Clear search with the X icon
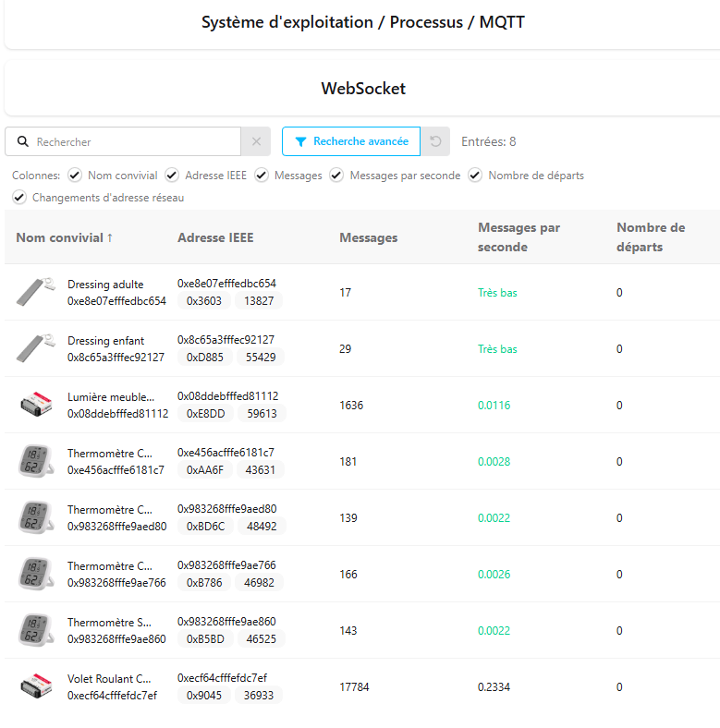The height and width of the screenshot is (728, 720). [x=256, y=142]
